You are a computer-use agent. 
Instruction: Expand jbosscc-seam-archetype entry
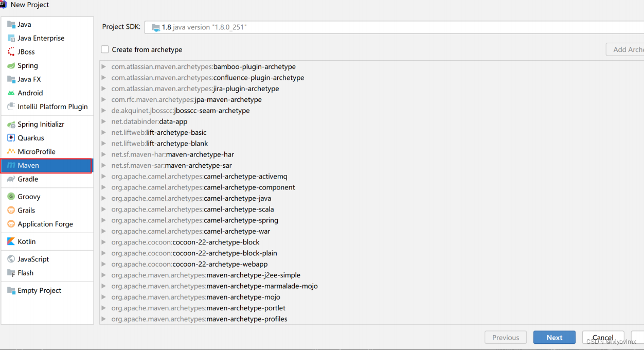click(x=104, y=111)
